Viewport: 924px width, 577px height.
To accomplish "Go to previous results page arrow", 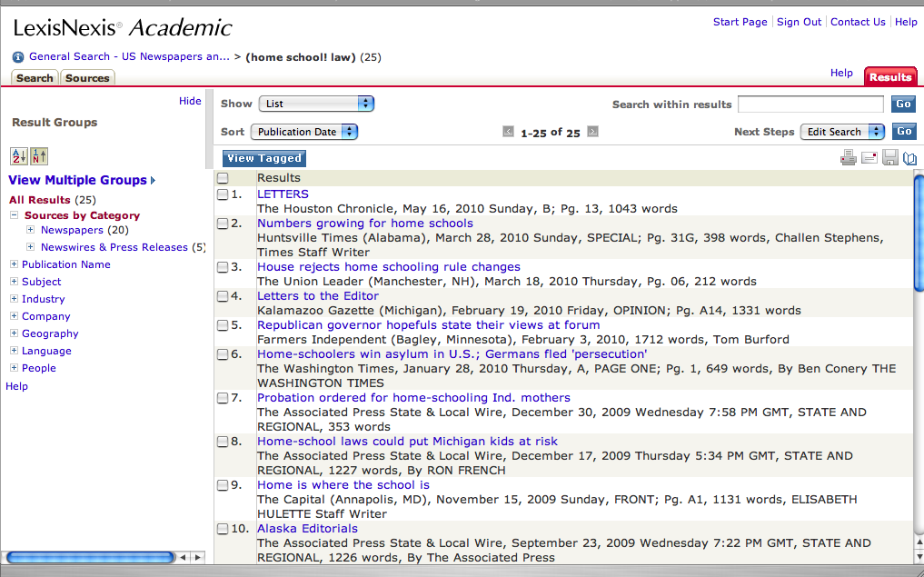I will tap(508, 132).
